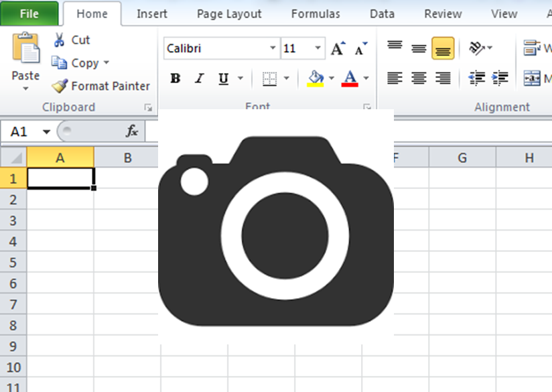Click the Decrease Indent icon

point(476,78)
